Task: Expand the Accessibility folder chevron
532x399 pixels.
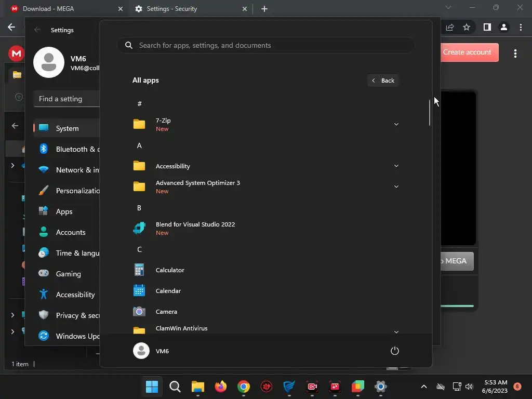Action: (396, 166)
